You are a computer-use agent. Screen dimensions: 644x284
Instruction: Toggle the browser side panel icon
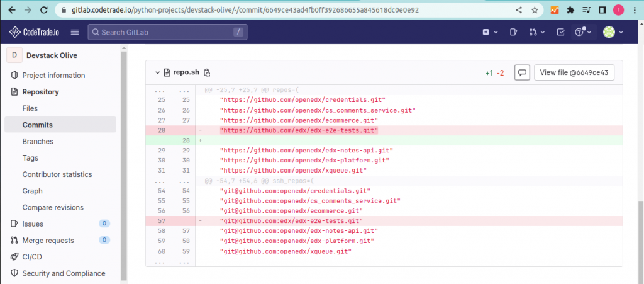pyautogui.click(x=602, y=10)
